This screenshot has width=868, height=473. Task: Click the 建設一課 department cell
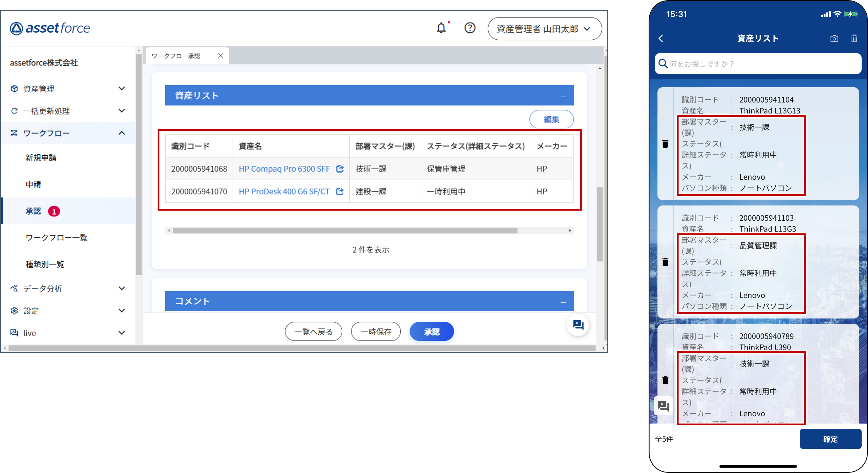click(x=385, y=191)
